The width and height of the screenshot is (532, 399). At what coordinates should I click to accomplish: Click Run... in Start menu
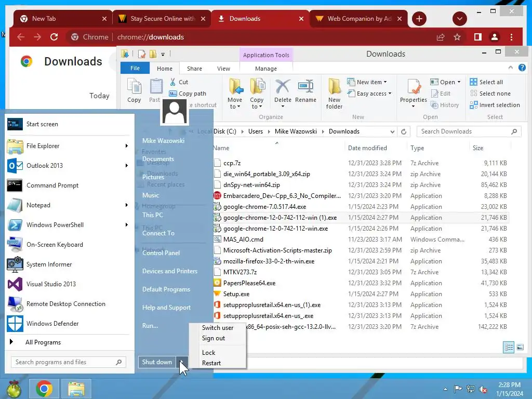[150, 325]
